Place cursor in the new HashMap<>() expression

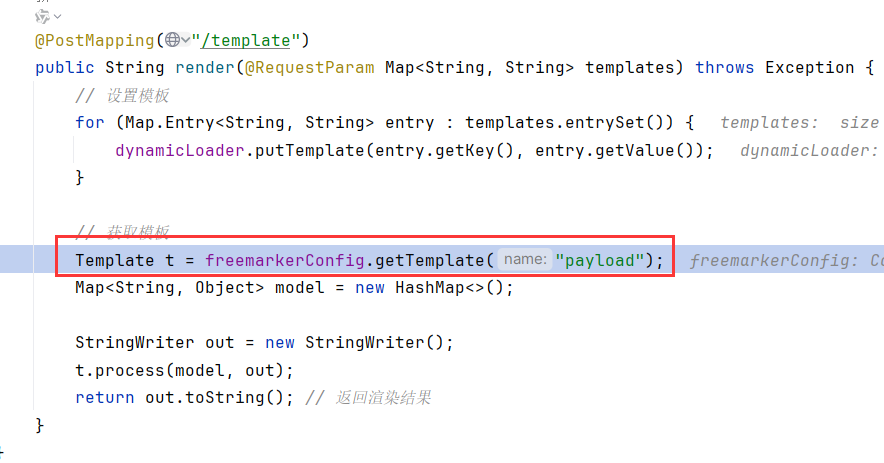point(434,288)
